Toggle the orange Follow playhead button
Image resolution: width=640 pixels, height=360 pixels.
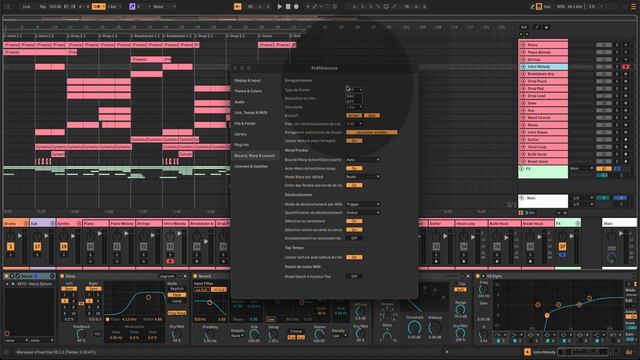pyautogui.click(x=238, y=7)
